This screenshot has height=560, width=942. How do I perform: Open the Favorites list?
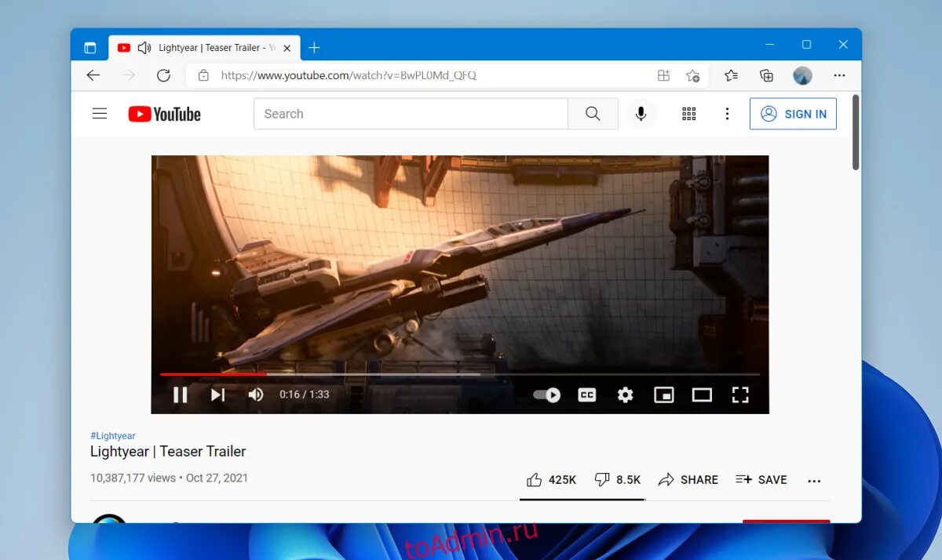(731, 75)
